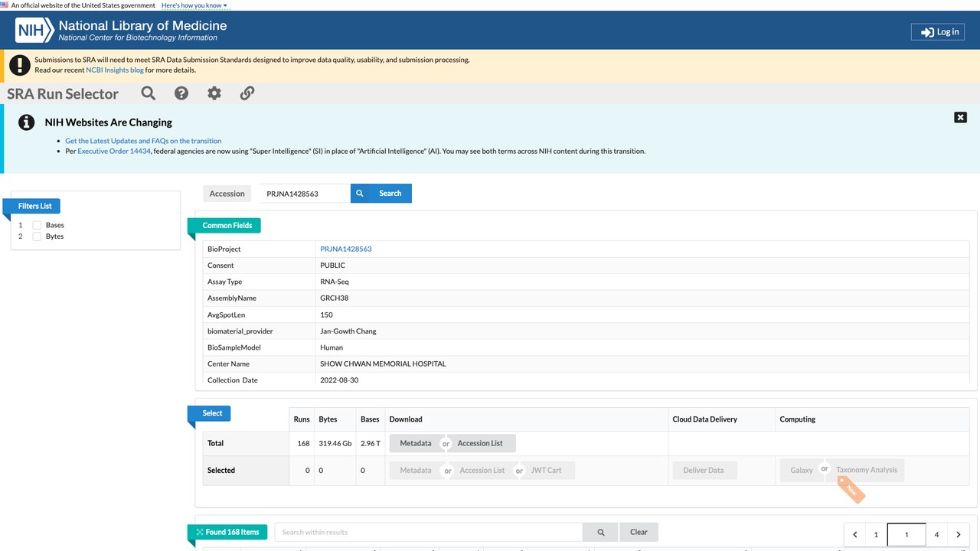The height and width of the screenshot is (551, 980).
Task: Open NCBI Insights blog link
Action: pos(115,70)
